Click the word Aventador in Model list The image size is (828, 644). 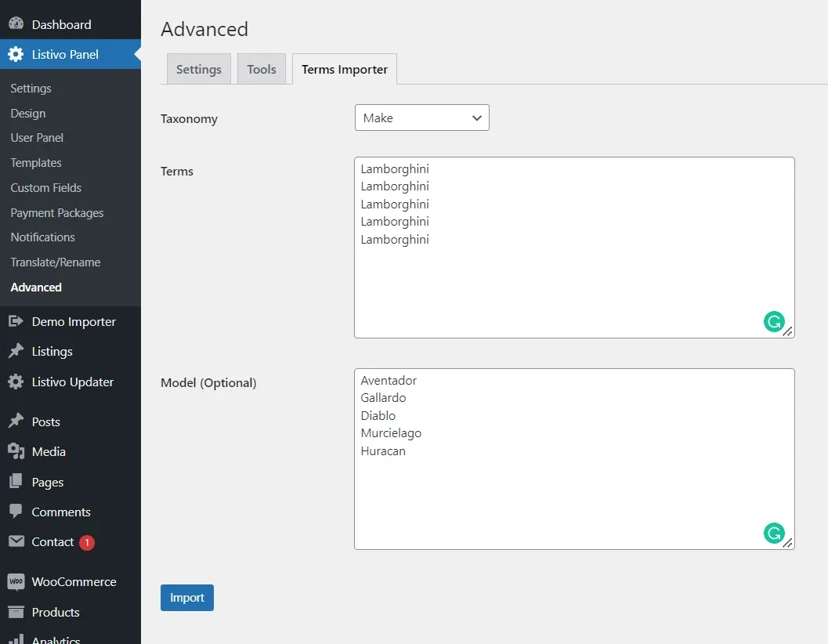pos(389,381)
